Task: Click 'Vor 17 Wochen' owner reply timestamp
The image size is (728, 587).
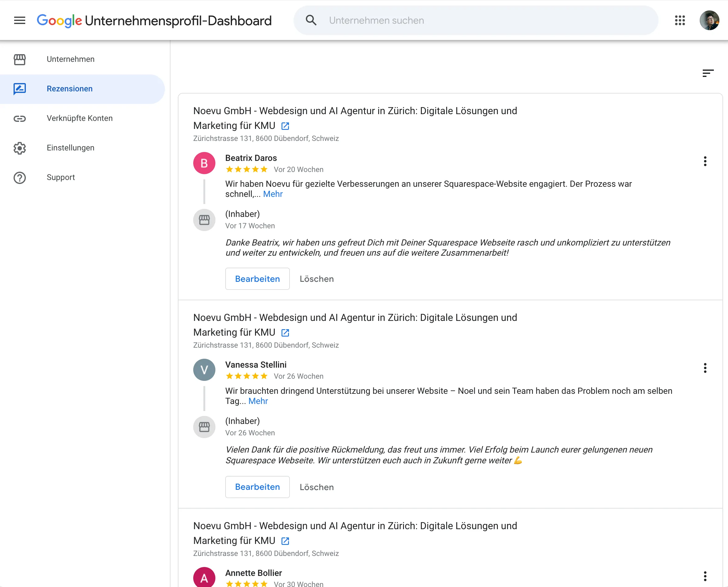Action: coord(250,226)
